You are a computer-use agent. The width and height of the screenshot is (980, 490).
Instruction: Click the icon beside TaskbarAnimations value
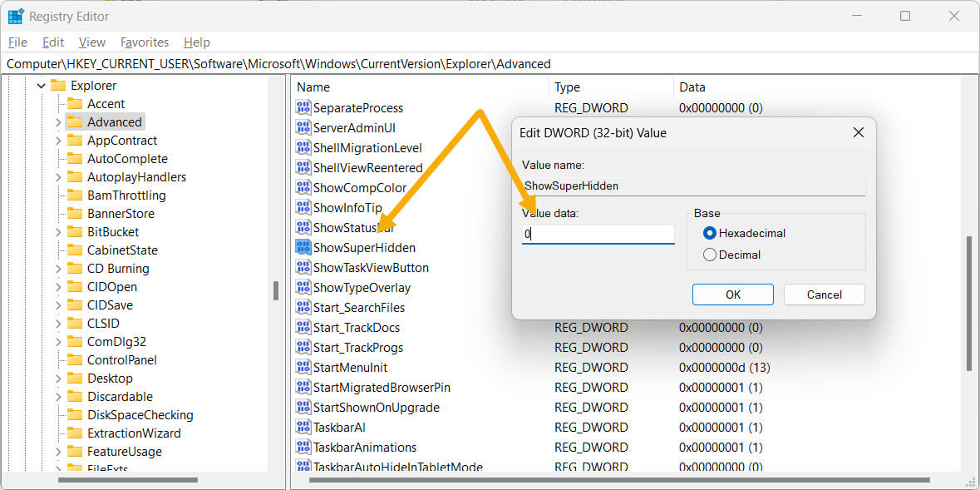coord(303,447)
